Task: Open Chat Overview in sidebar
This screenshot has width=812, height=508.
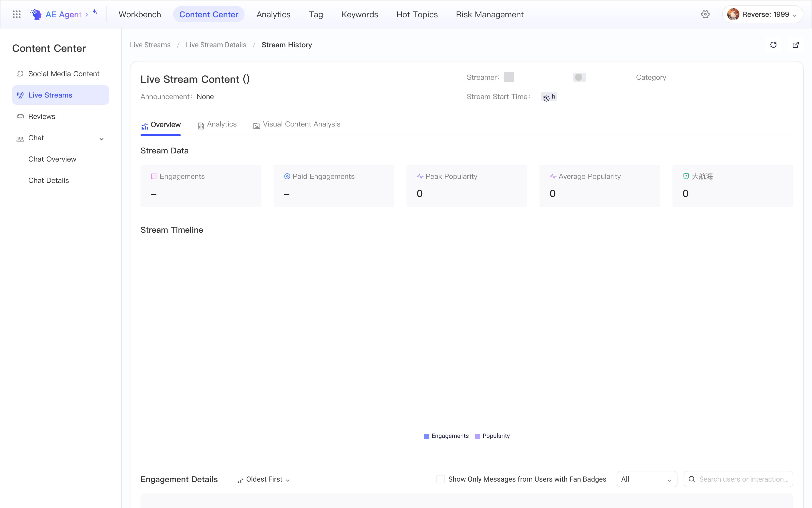Action: [x=52, y=159]
